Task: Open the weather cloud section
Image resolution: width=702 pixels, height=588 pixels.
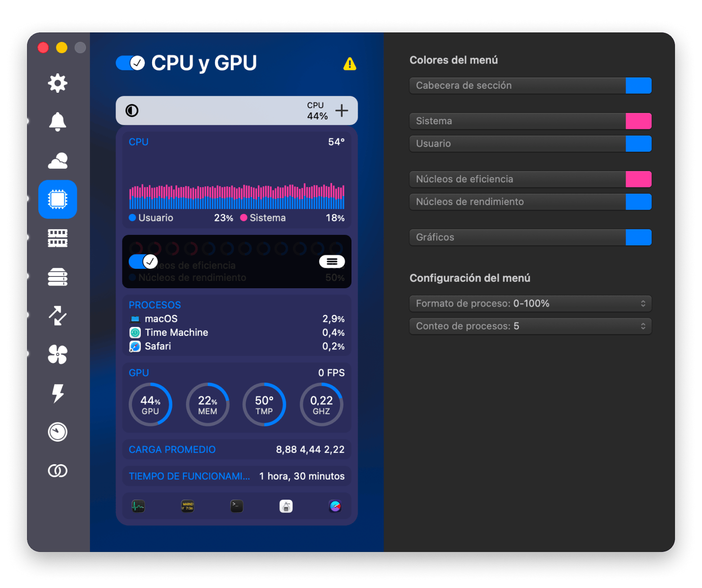Action: (58, 161)
